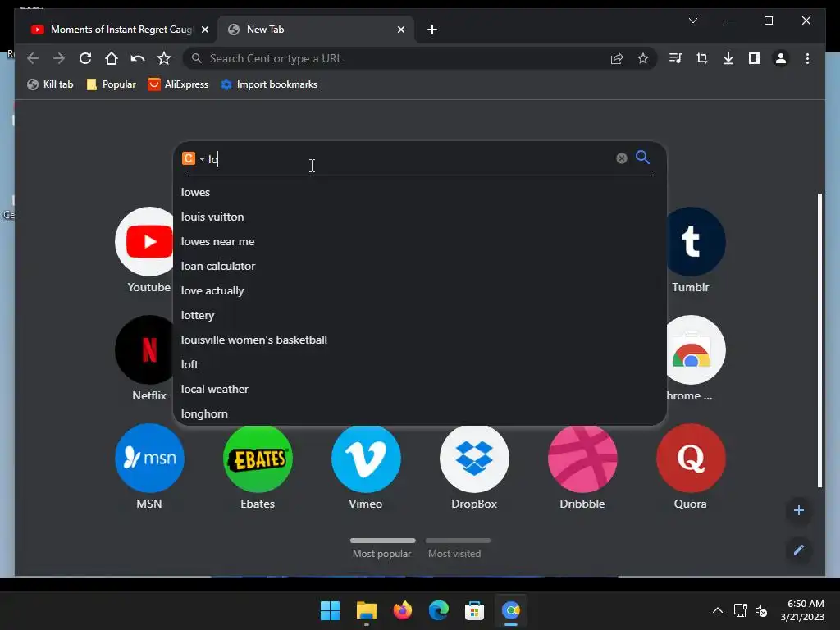Open the downloads toolbar icon

click(x=728, y=58)
